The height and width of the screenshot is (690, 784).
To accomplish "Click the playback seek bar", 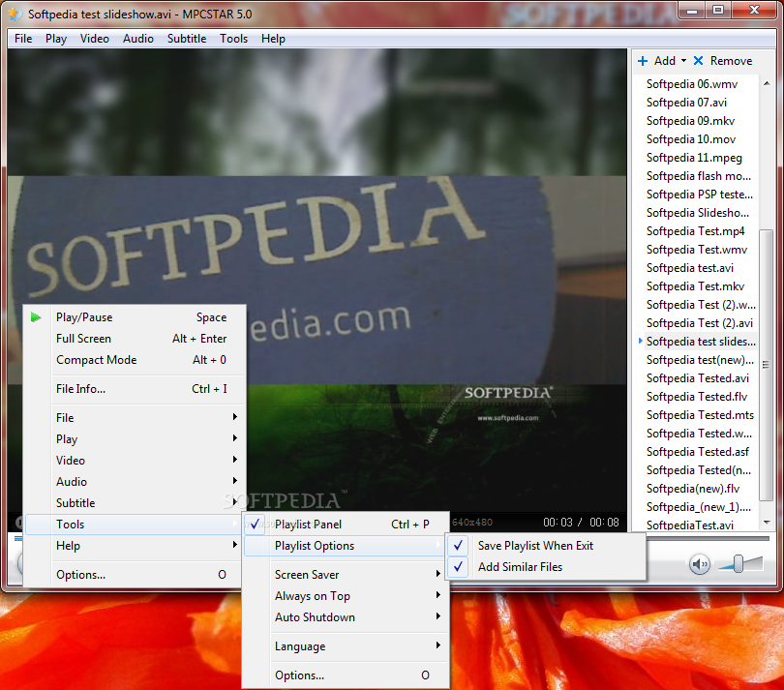I will click(390, 538).
